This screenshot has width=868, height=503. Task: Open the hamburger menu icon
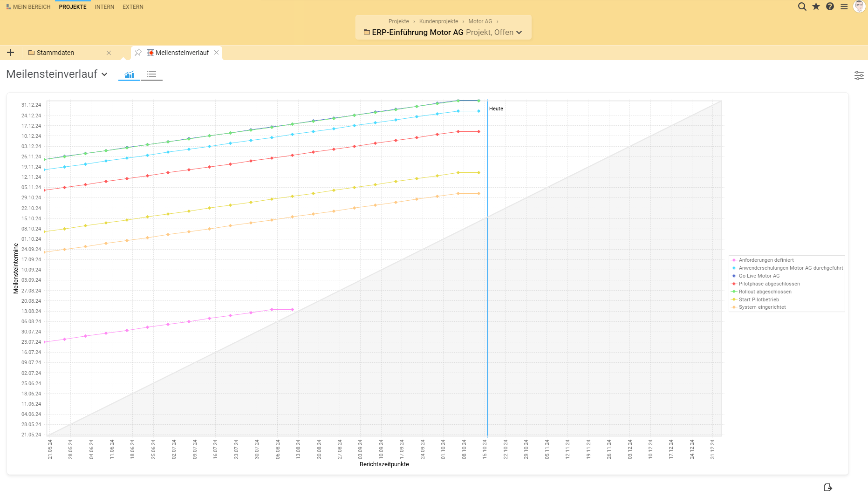[844, 7]
